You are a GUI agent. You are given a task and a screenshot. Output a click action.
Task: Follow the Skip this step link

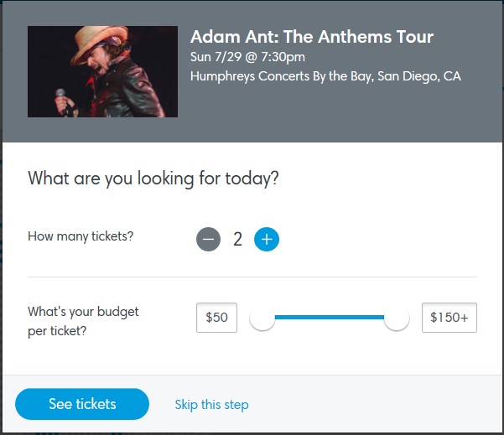[x=211, y=405]
